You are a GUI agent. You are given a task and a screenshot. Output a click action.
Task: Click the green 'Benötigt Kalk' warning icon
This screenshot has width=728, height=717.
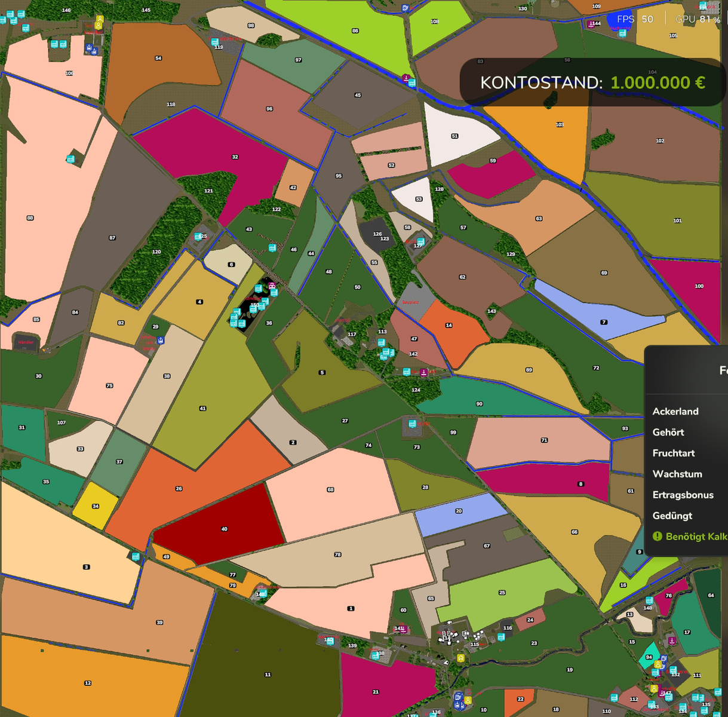(657, 537)
